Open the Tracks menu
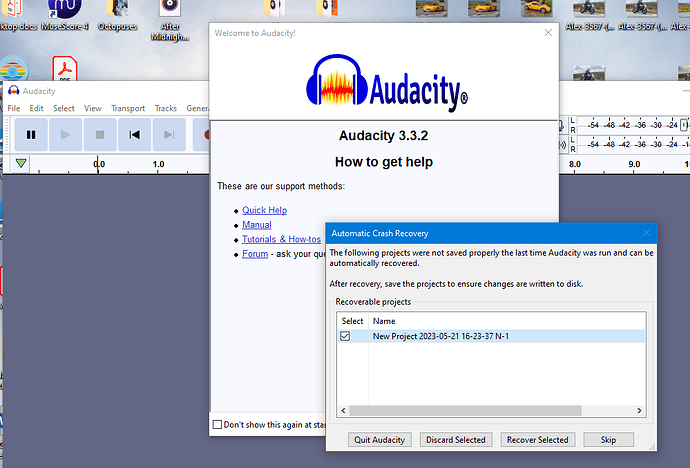Screen dimensions: 690x468 tap(166, 108)
